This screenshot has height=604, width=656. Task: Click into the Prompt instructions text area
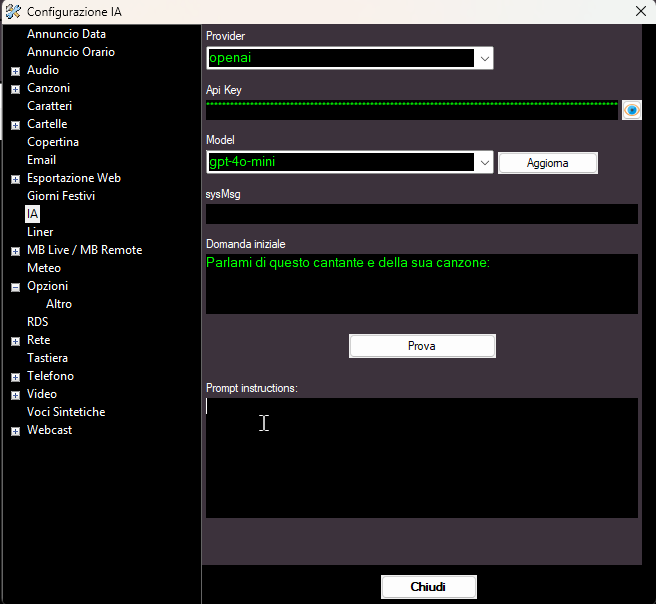(x=422, y=458)
